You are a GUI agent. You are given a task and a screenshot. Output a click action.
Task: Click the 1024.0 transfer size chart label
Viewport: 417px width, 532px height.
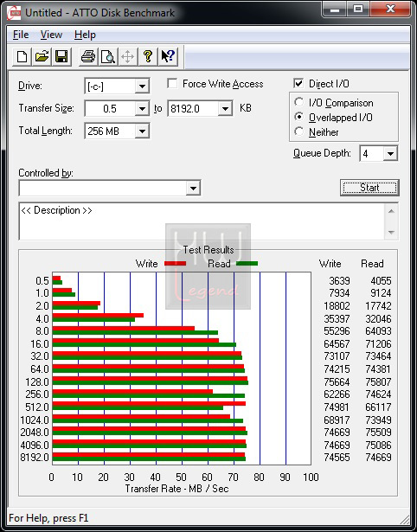tap(35, 420)
